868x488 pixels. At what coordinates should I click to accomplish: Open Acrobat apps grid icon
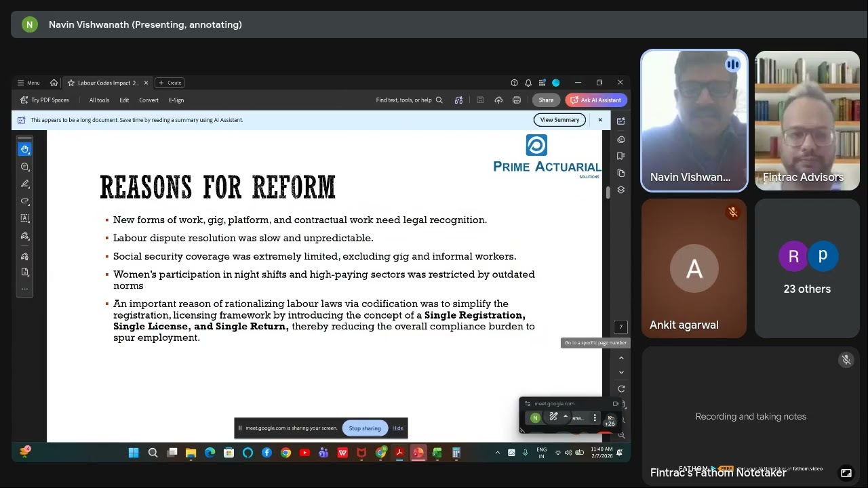pyautogui.click(x=542, y=83)
